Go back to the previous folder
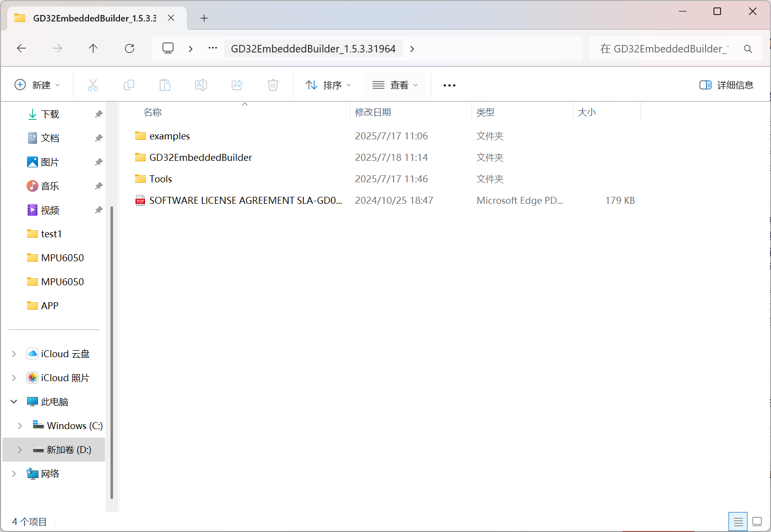The height and width of the screenshot is (532, 771). click(21, 48)
